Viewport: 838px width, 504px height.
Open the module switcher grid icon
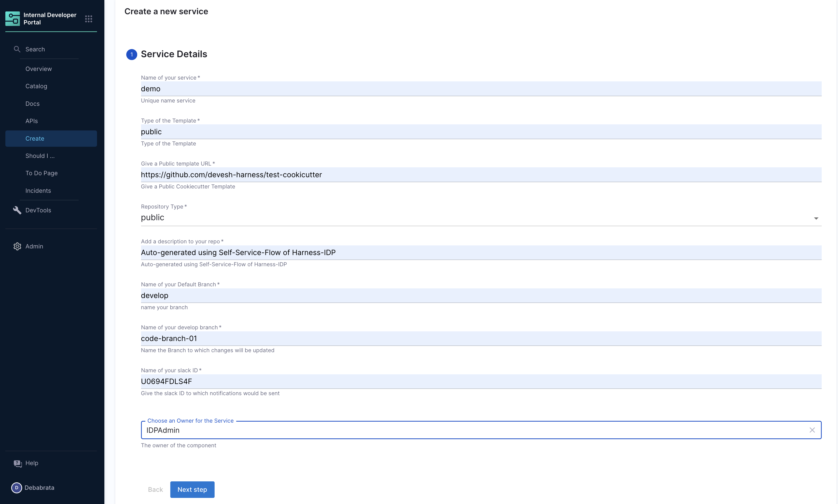pos(88,19)
